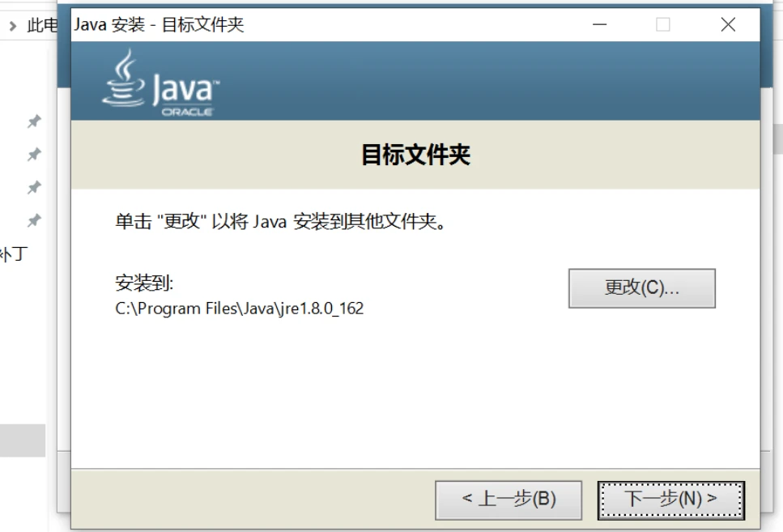The width and height of the screenshot is (783, 532).
Task: Select the highlighted sidebar item in Explorer
Action: (x=23, y=440)
